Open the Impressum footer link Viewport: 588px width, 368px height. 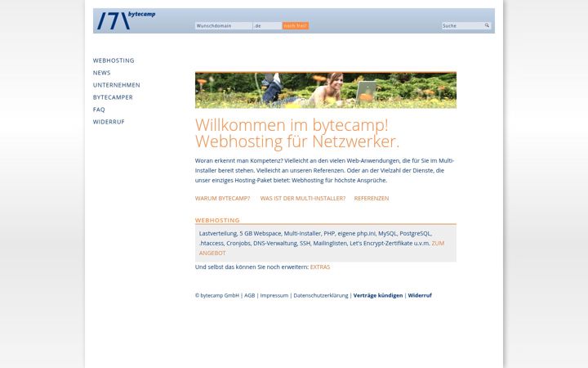pos(274,295)
